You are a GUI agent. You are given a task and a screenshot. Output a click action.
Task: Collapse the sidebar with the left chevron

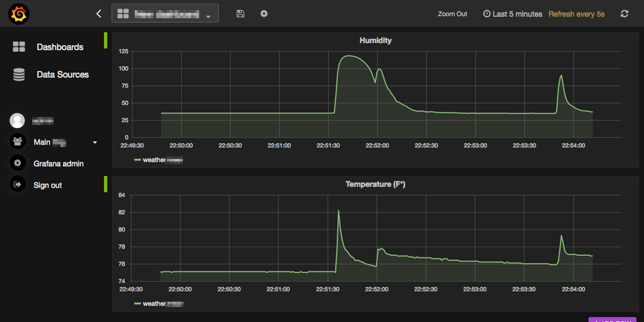coord(99,14)
